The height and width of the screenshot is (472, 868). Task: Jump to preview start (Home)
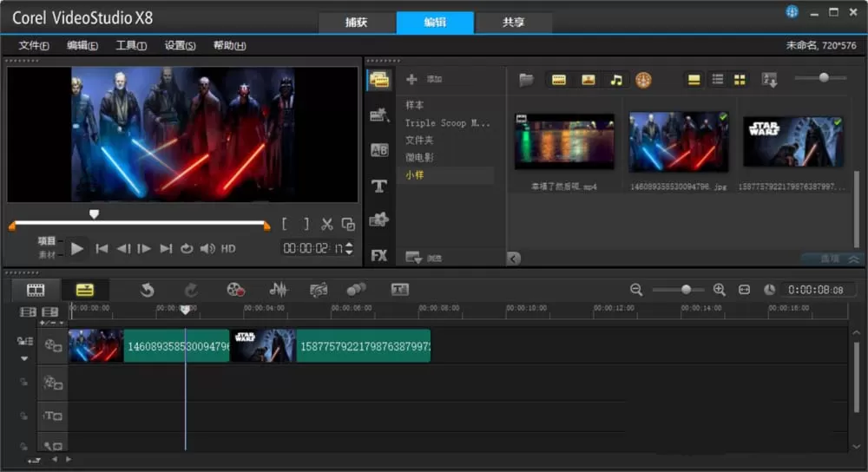click(x=102, y=248)
